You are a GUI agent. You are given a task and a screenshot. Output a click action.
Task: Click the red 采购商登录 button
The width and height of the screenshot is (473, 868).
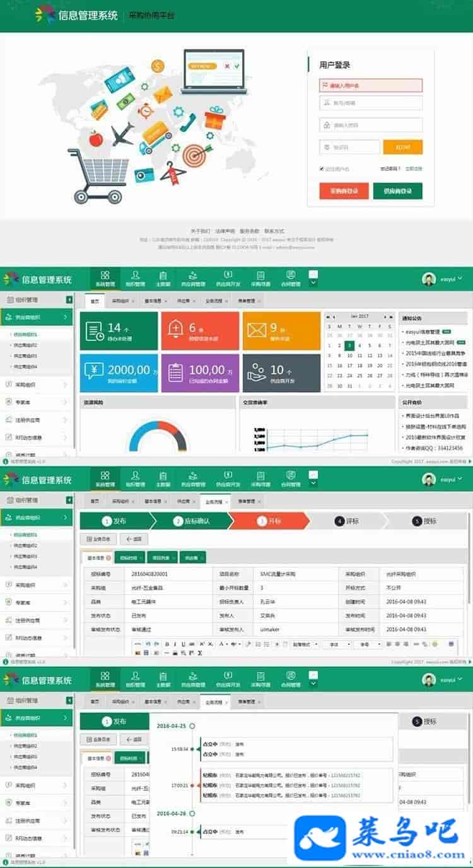pos(344,191)
